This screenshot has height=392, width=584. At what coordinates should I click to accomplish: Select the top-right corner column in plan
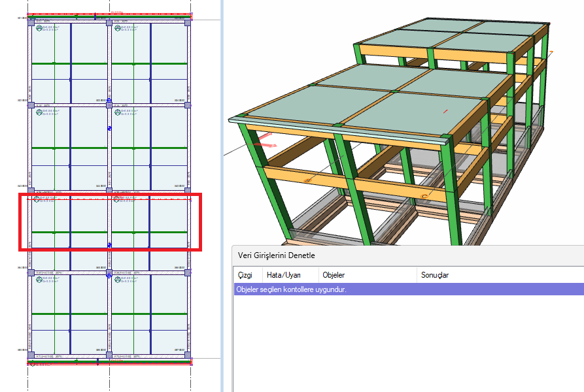(x=188, y=22)
